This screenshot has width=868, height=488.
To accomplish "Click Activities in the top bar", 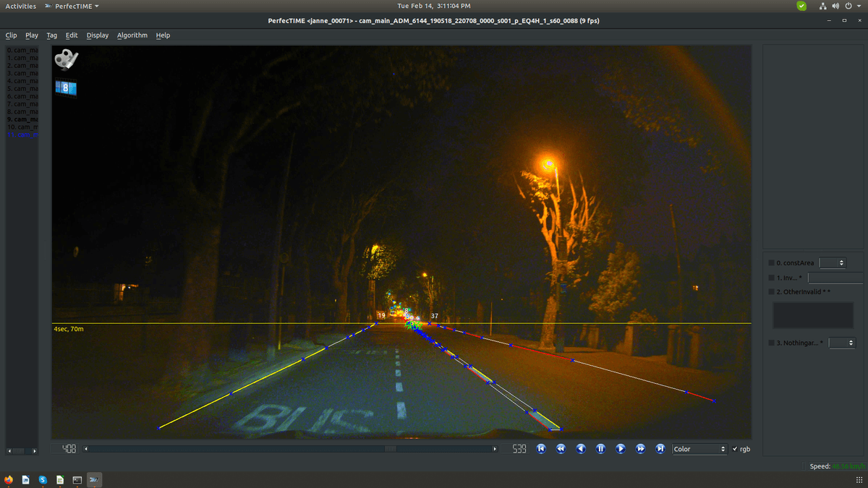I will tap(21, 6).
